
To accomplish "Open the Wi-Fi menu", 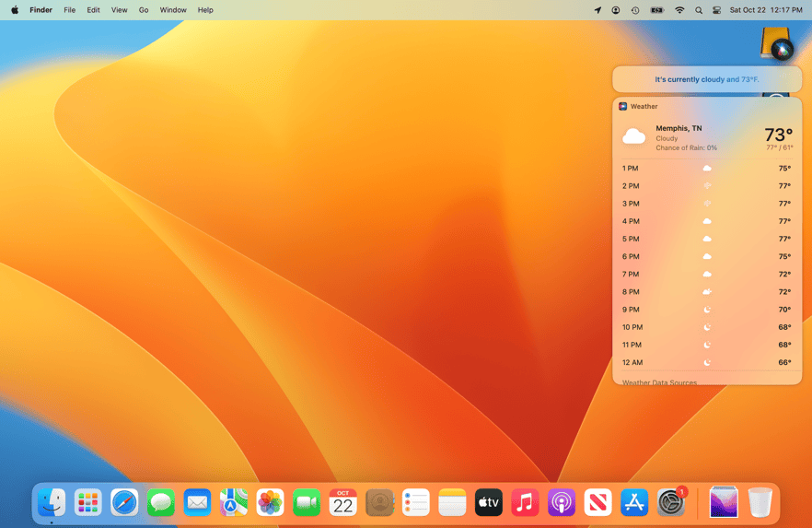I will (679, 10).
